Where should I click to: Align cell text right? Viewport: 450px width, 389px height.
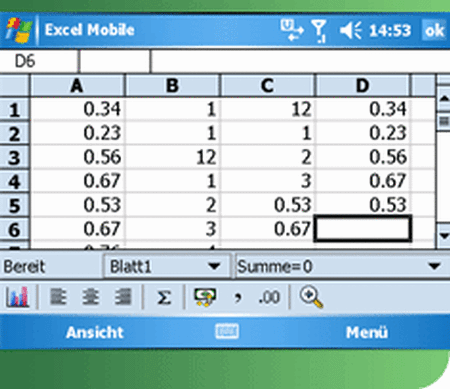point(123,297)
